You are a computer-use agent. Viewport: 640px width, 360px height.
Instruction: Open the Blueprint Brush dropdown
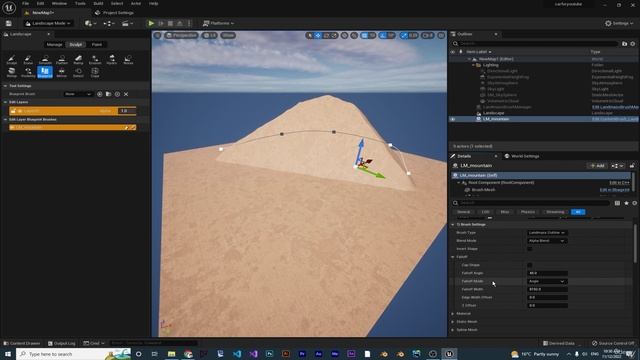pos(78,94)
